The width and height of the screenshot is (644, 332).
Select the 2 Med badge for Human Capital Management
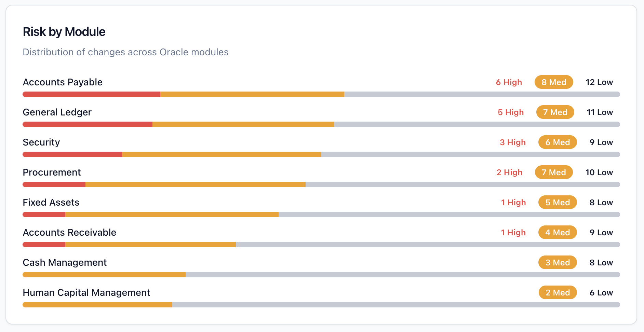pyautogui.click(x=558, y=293)
